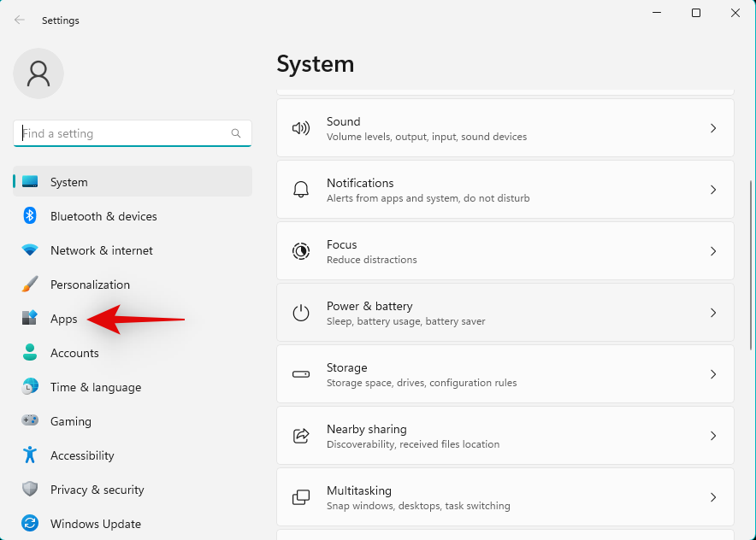Viewport: 756px width, 540px height.
Task: Click the Privacy & security shield icon
Action: [30, 490]
